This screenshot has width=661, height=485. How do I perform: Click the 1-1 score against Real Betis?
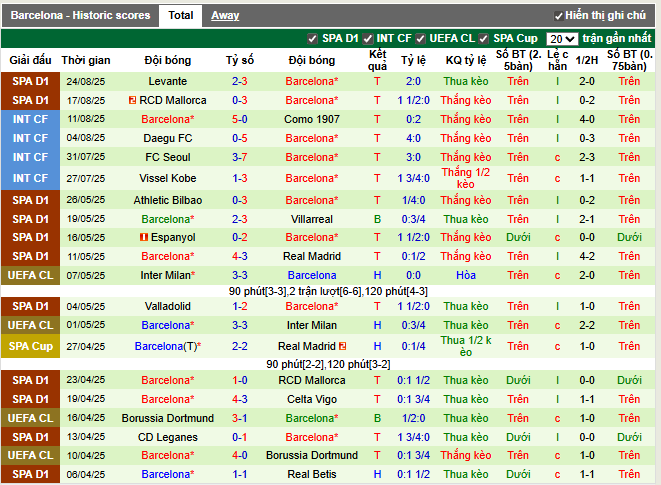click(x=239, y=474)
